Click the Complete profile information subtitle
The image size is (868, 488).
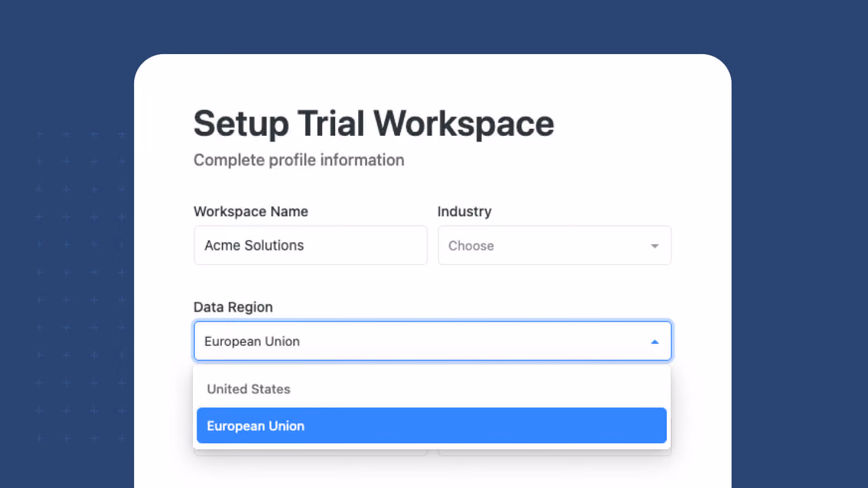299,160
